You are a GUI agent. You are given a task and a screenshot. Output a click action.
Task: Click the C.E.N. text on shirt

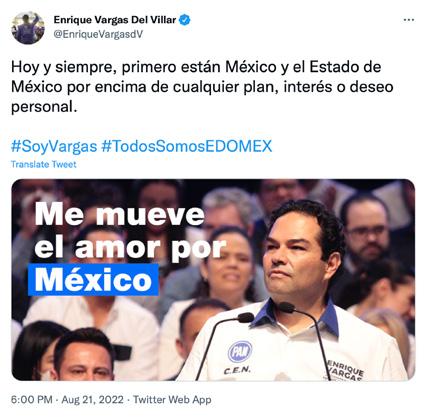pyautogui.click(x=237, y=370)
